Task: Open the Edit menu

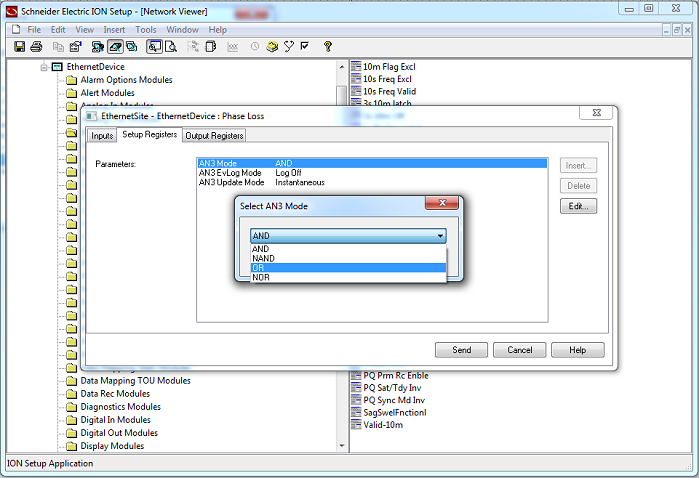Action: [x=58, y=29]
